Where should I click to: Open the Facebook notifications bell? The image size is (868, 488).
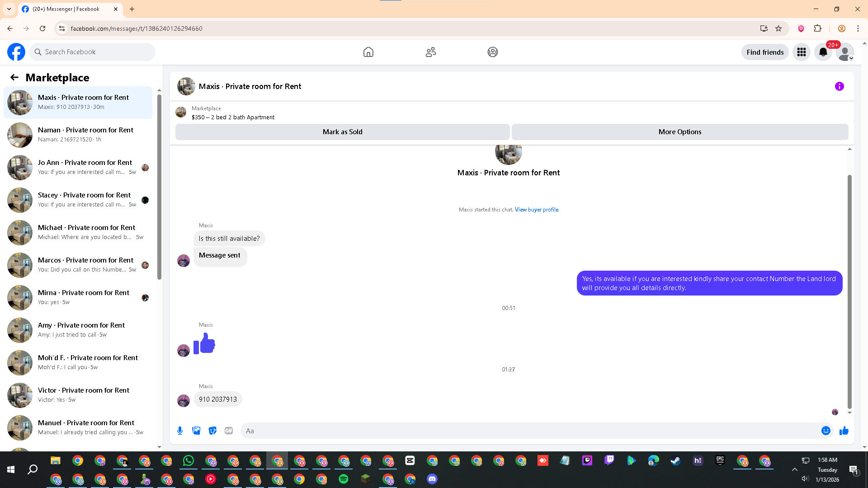pos(823,52)
